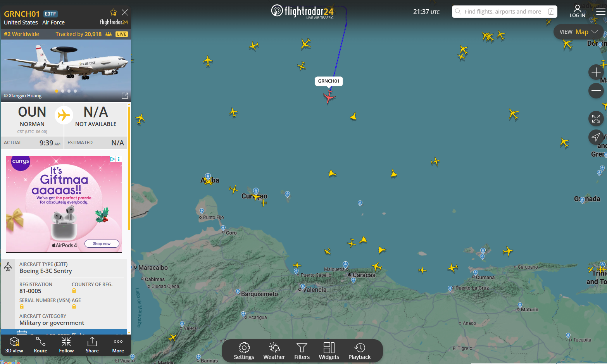Viewport: 607px width, 364px height.
Task: Show the third aircraft photo via carousel dot
Action: pos(69,91)
